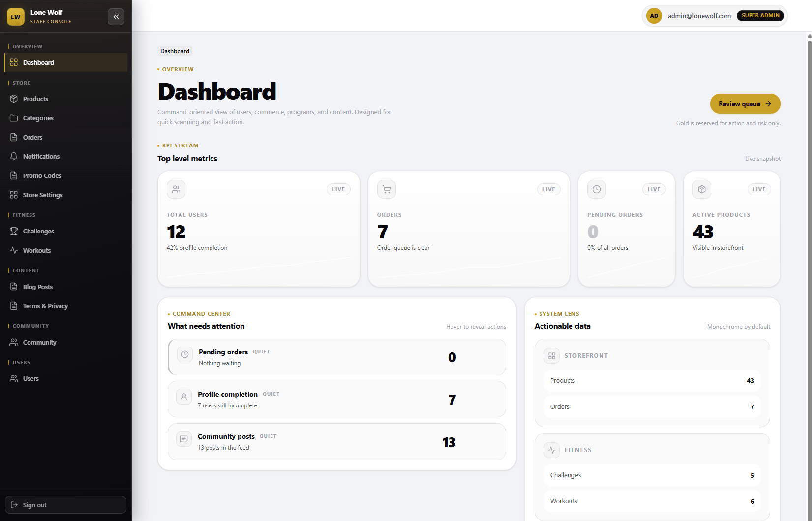The height and width of the screenshot is (521, 812).
Task: Click the AD avatar badge
Action: tap(654, 16)
